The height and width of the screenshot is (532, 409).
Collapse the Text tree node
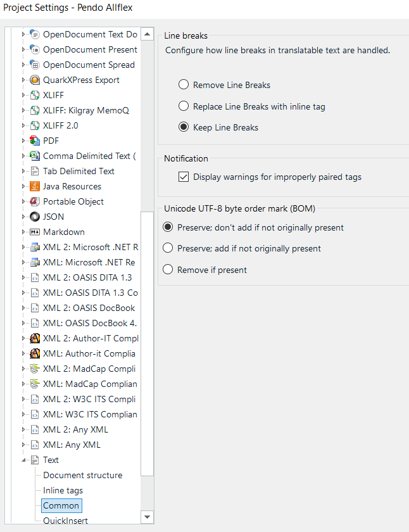point(23,460)
